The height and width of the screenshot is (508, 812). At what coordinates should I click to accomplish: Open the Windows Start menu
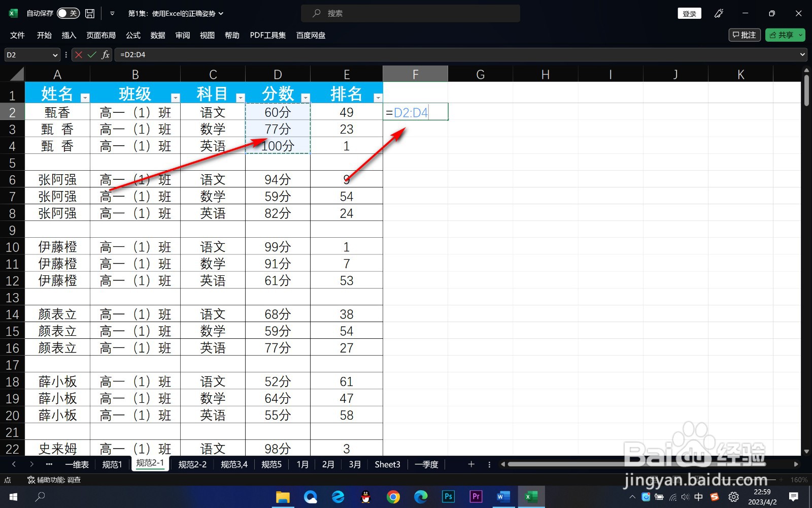click(13, 497)
